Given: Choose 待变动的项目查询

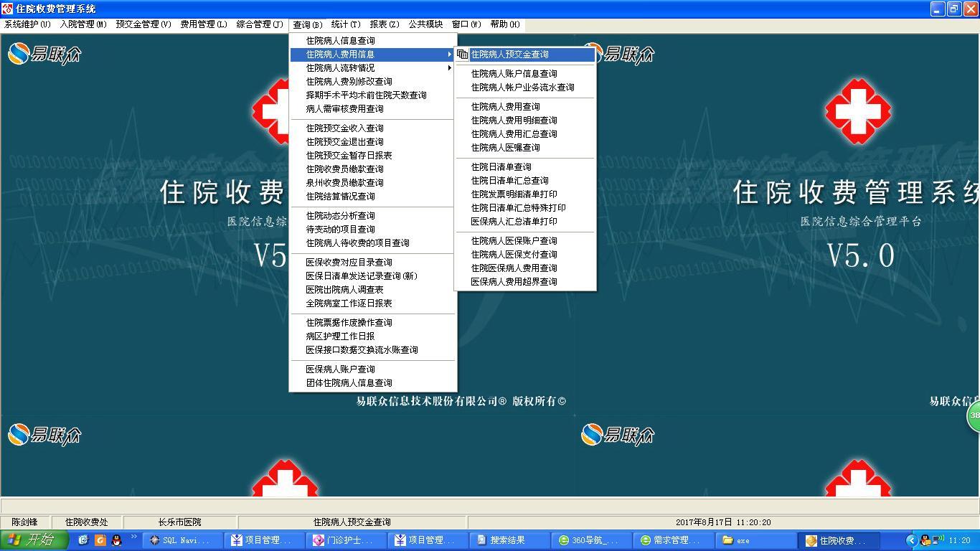Looking at the screenshot, I should (372, 230).
